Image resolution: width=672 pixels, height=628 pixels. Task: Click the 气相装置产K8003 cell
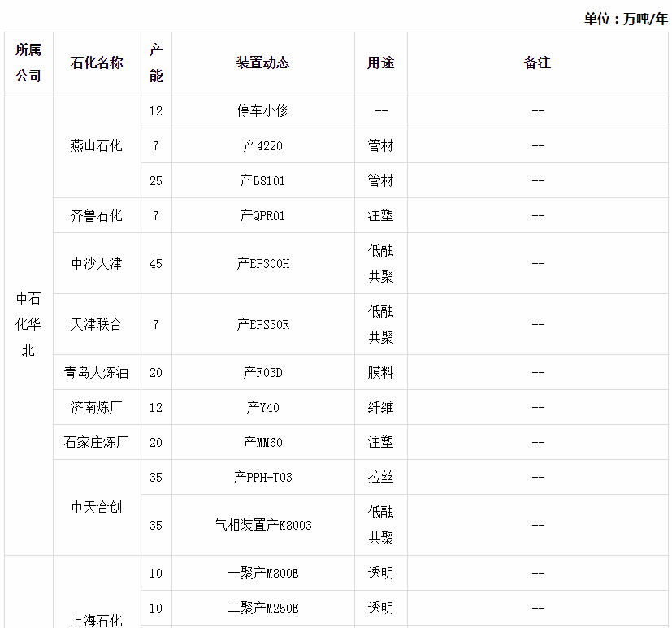click(262, 525)
